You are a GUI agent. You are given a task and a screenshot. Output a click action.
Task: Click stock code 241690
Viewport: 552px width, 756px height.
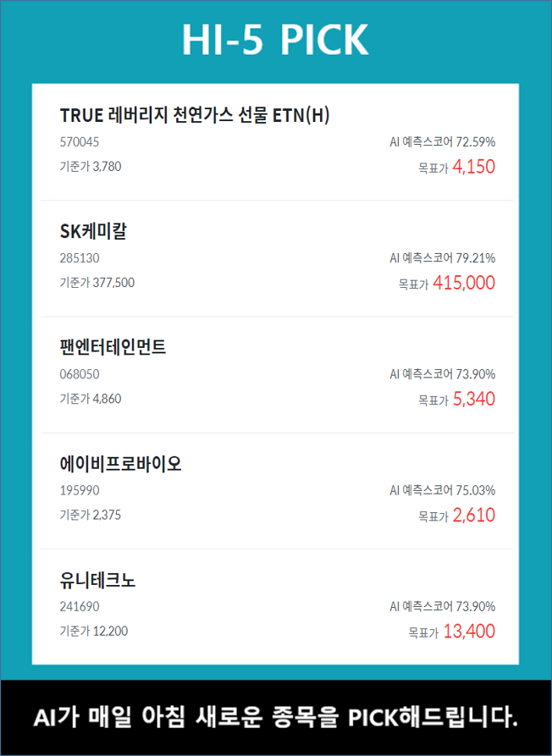(80, 606)
